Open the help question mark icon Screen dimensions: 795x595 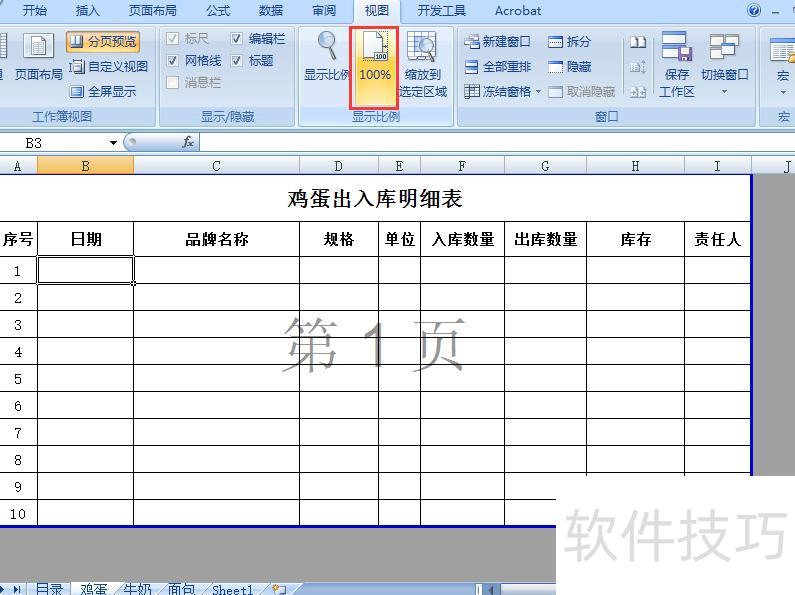point(754,10)
